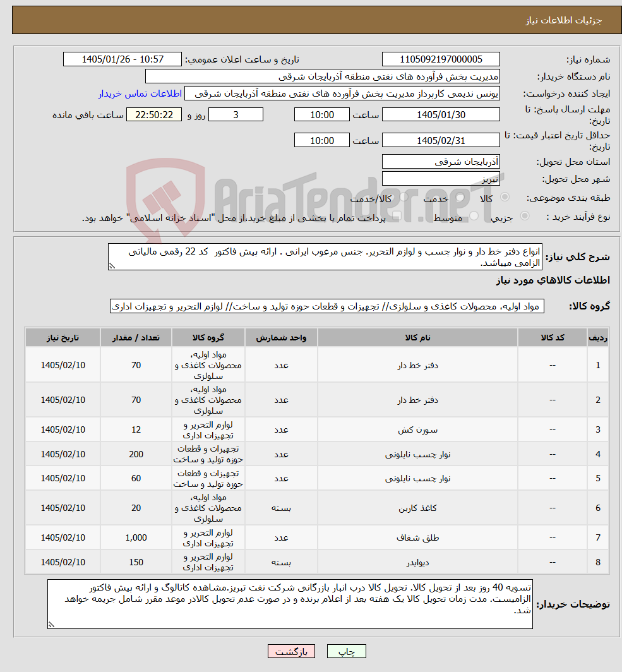The width and height of the screenshot is (622, 672).
Task: Click quantity 60 in row 5
Action: click(x=136, y=478)
